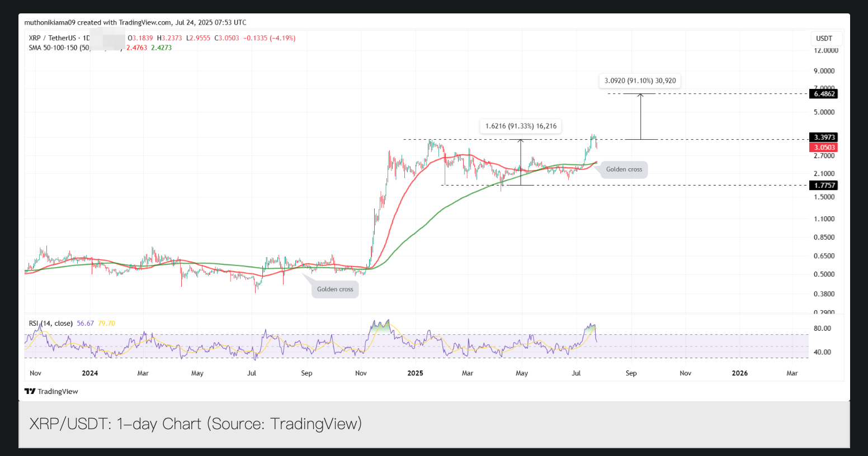Select the 1.6216 (91.33%) measurement label
Image resolution: width=868 pixels, height=456 pixels.
[521, 126]
